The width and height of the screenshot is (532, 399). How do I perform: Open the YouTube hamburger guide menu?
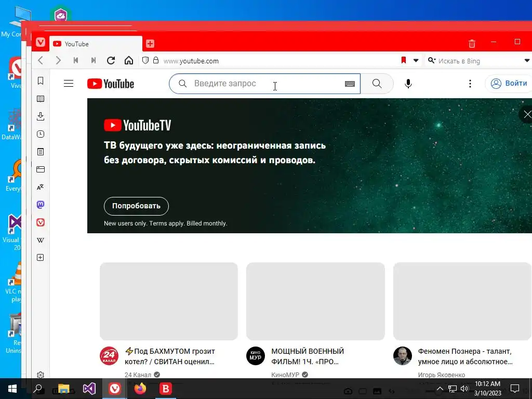[69, 84]
